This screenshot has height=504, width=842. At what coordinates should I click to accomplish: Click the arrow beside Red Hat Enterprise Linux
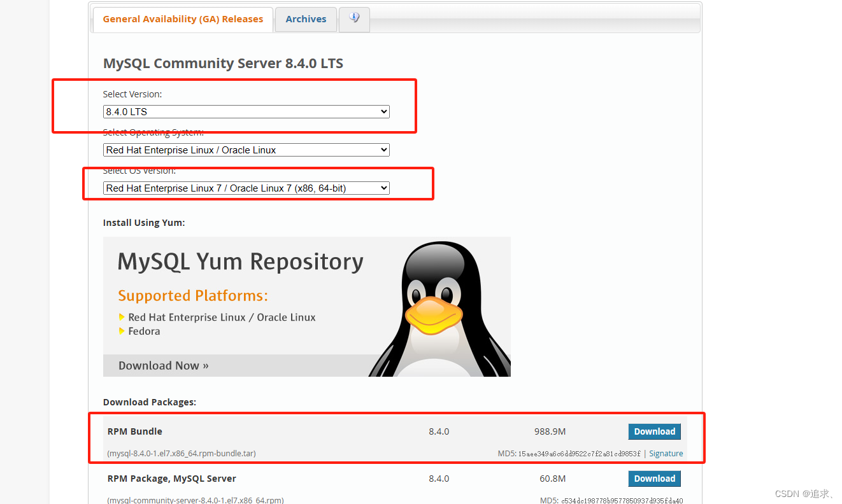click(122, 316)
